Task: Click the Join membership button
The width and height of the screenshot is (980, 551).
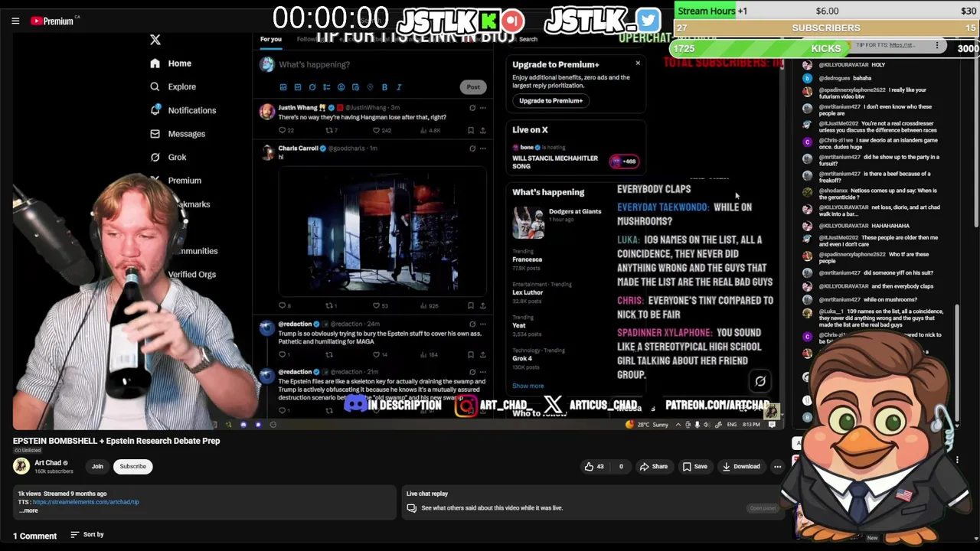Action: (97, 466)
